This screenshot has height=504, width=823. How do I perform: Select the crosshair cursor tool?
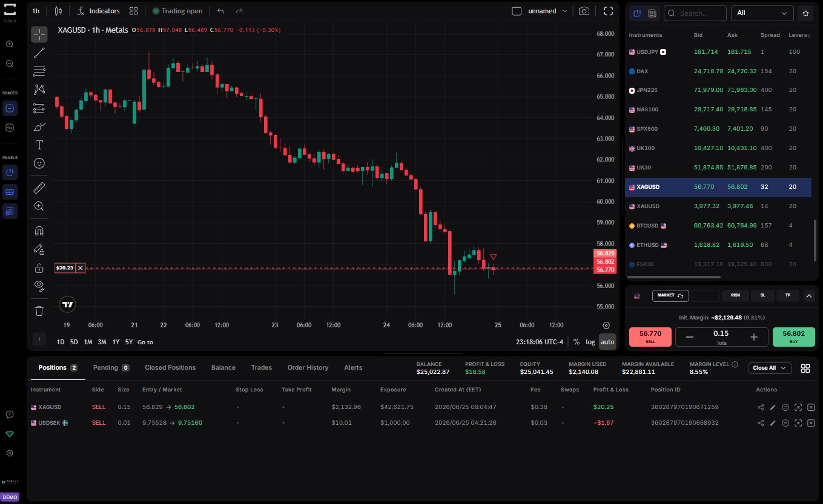coord(39,34)
